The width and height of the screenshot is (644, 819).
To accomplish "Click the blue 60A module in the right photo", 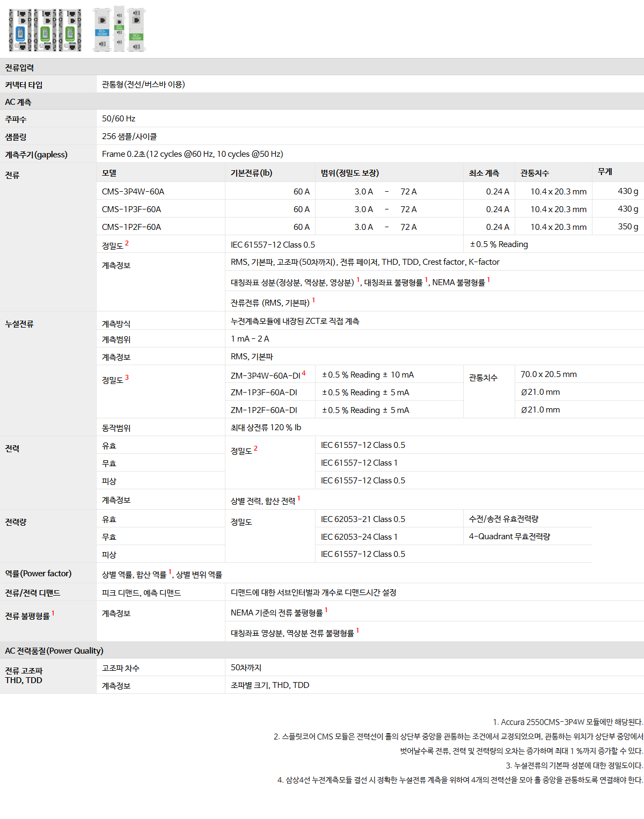I will coord(103,30).
